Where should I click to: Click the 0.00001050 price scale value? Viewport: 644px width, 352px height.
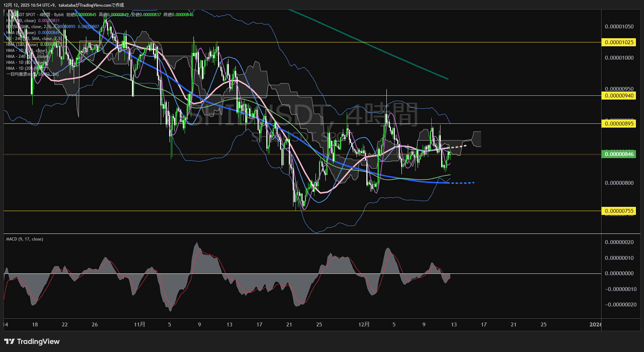click(x=619, y=27)
